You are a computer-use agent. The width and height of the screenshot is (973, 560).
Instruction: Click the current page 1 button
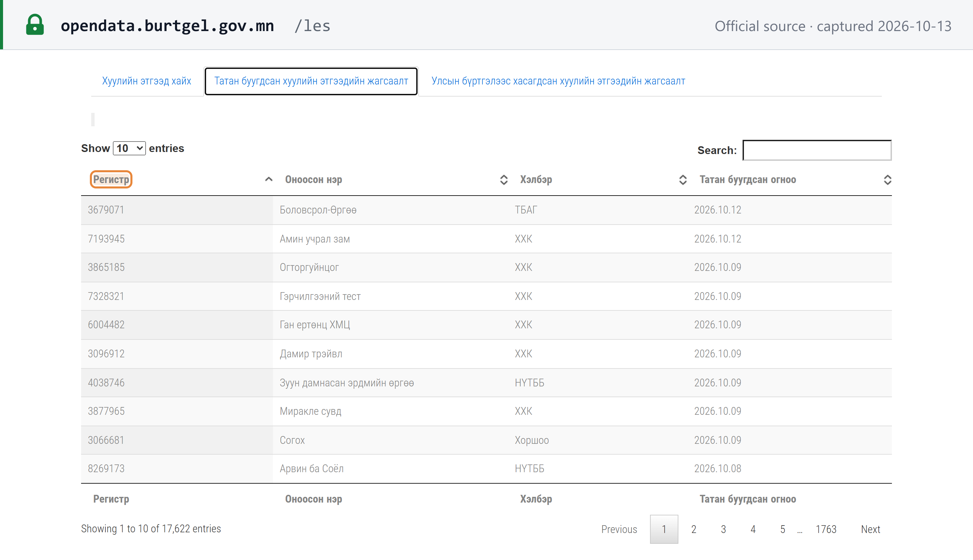(664, 529)
